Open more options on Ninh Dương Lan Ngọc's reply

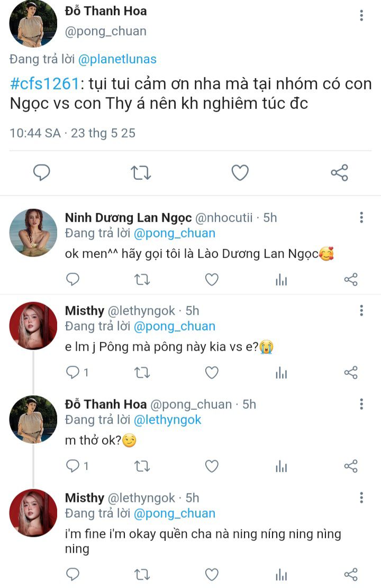(361, 217)
